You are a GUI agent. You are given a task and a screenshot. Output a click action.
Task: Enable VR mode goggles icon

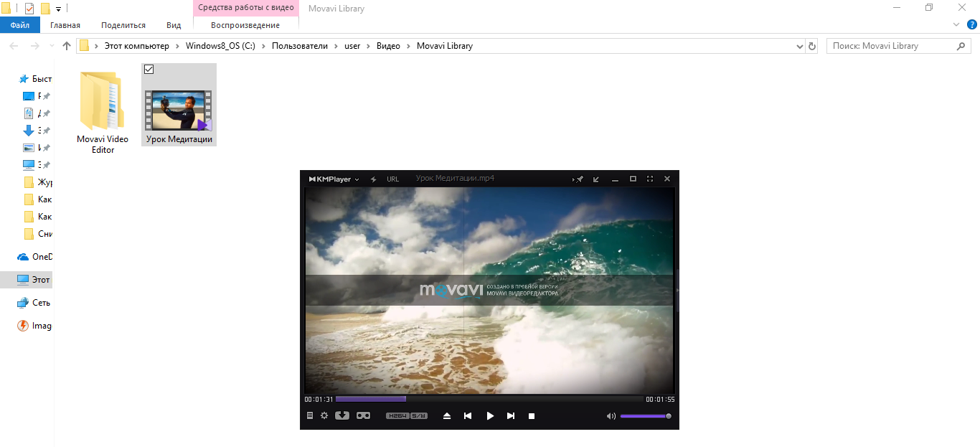coord(363,415)
